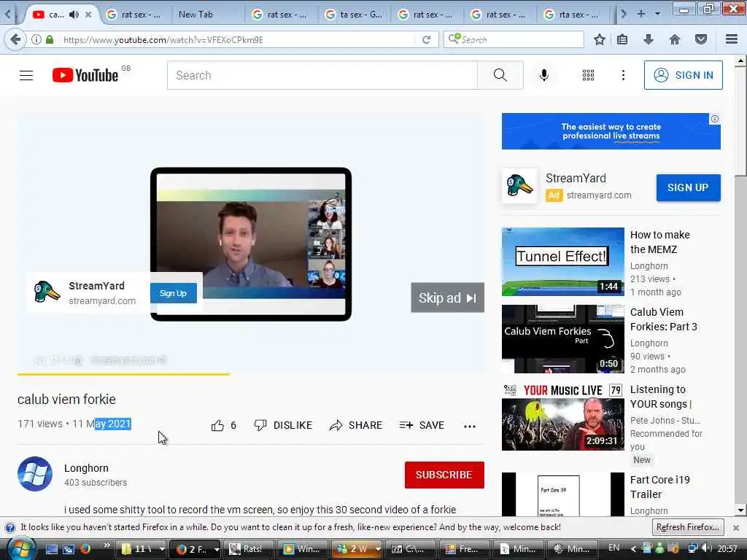This screenshot has width=747, height=560.
Task: Click scrollbar down arrow on page
Action: click(x=740, y=510)
